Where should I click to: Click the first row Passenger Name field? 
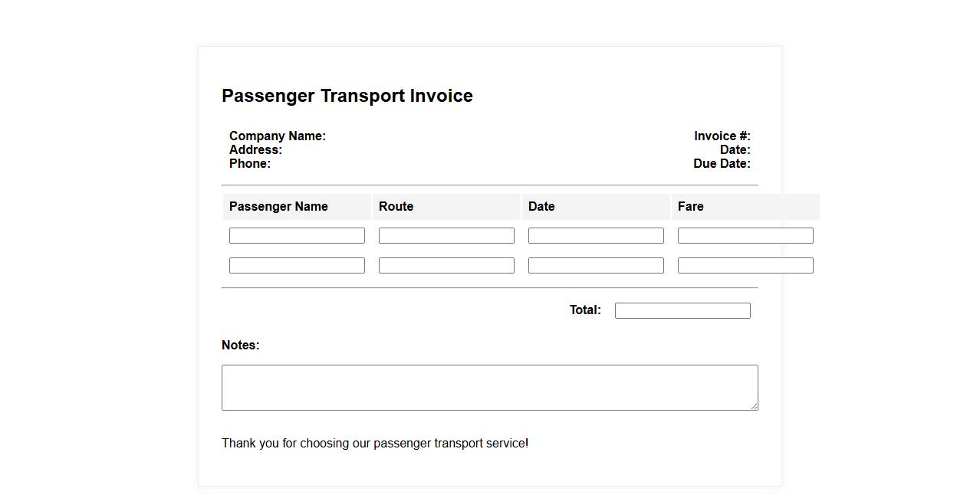pyautogui.click(x=297, y=236)
